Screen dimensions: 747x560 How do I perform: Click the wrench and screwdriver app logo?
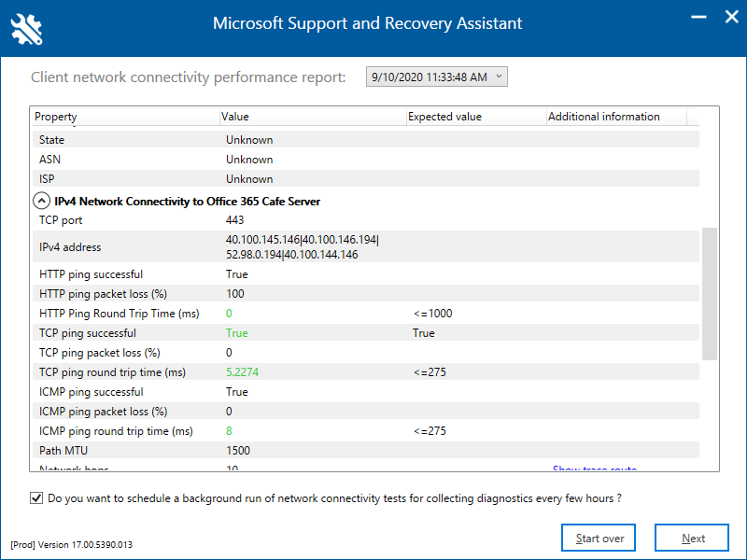(x=27, y=30)
